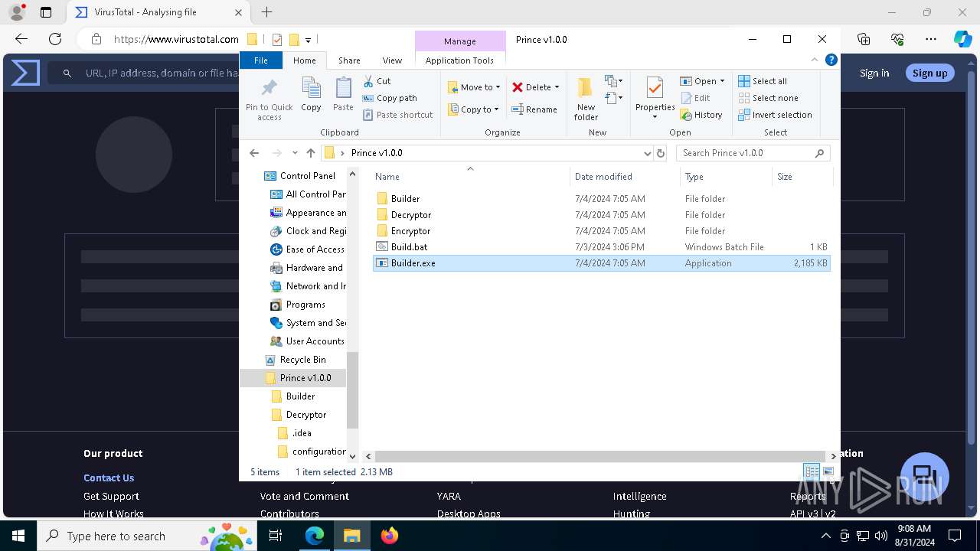The height and width of the screenshot is (551, 980).
Task: Open YARA footer link
Action: (x=449, y=496)
